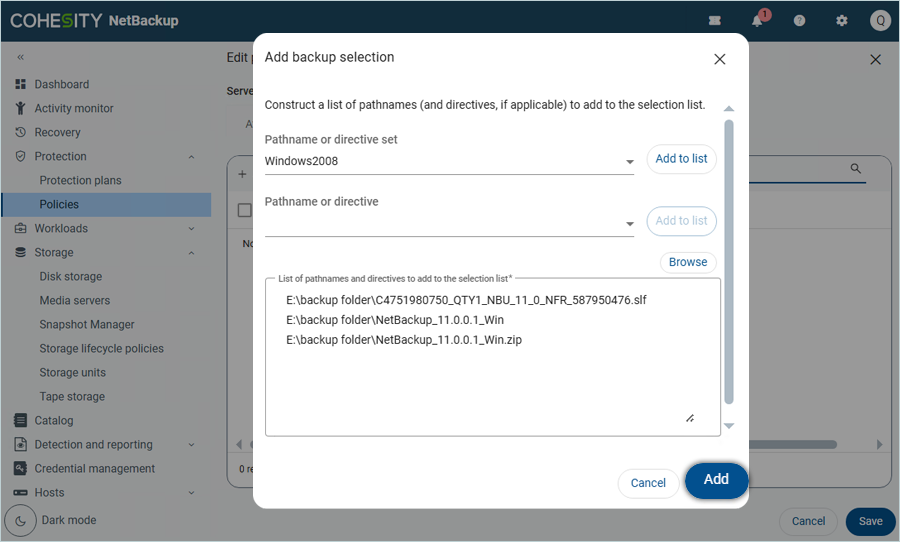900x542 pixels.
Task: Click the Add button in the dialog
Action: click(716, 480)
